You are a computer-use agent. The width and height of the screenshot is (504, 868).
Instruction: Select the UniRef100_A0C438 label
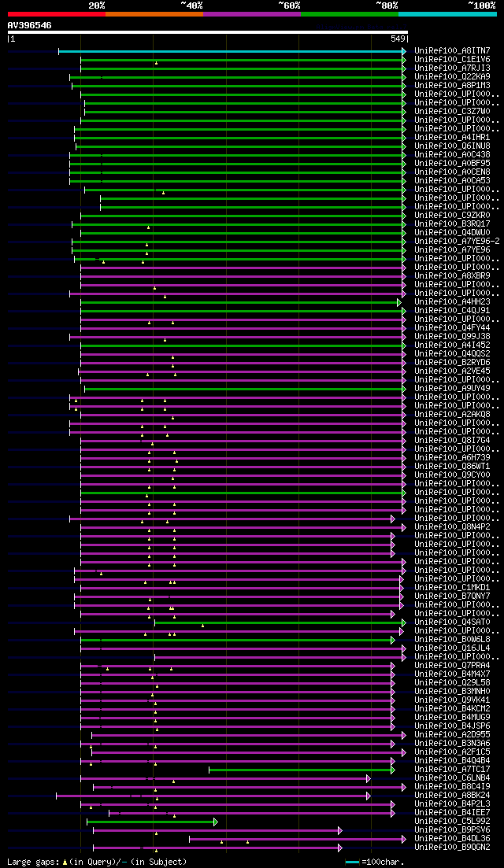point(452,154)
